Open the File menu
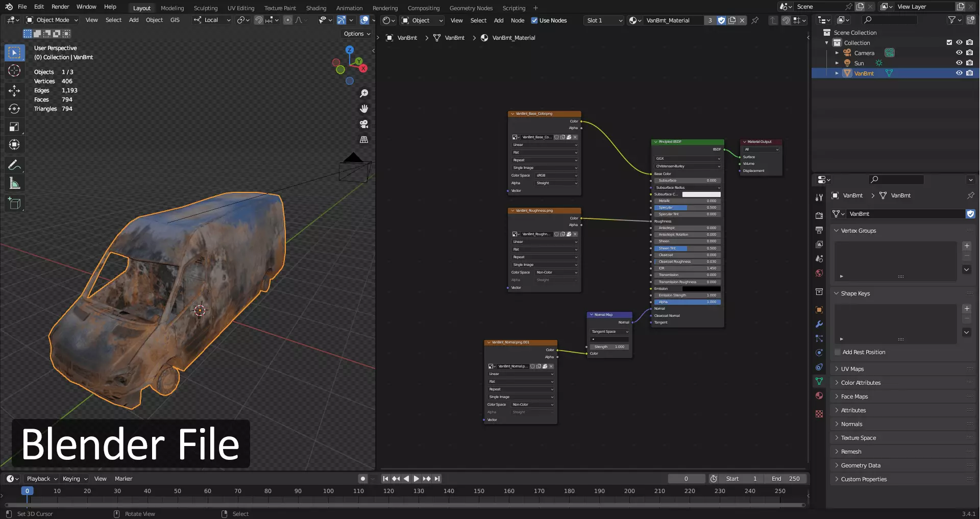 point(22,7)
